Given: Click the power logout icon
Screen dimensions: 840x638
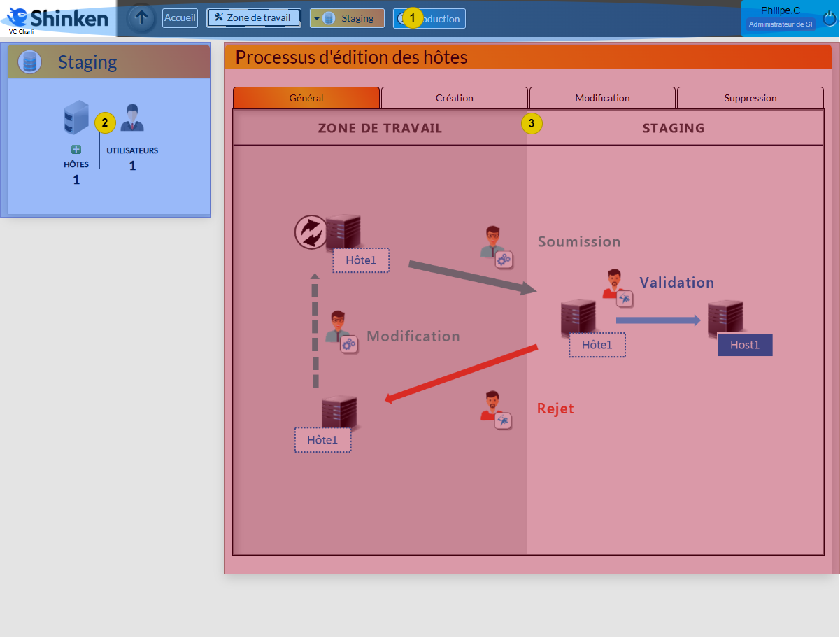Looking at the screenshot, I should [x=830, y=19].
